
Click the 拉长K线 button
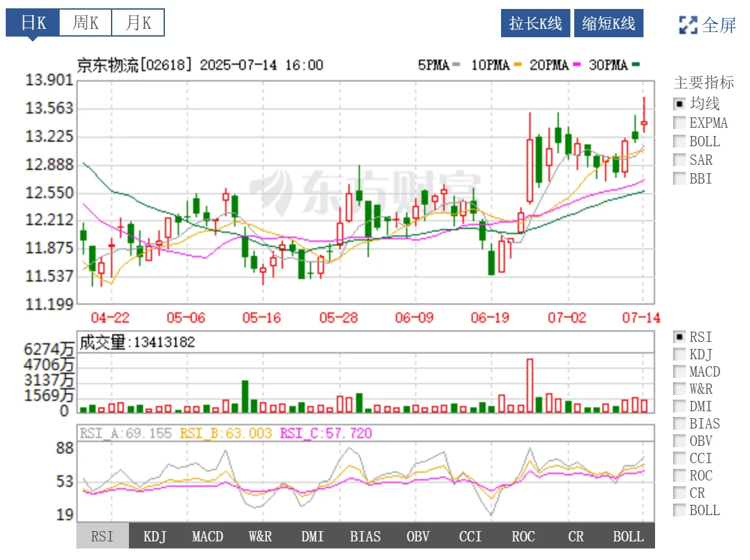tap(535, 23)
